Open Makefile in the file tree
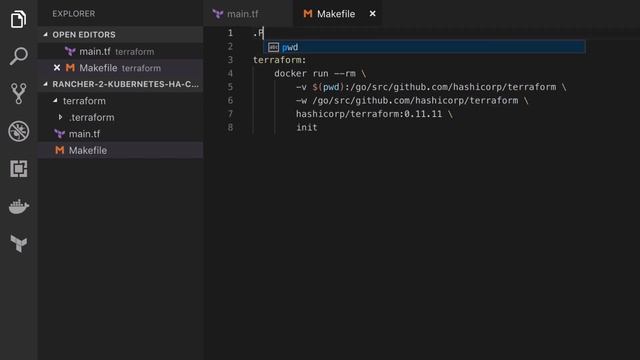 (x=120, y=150)
